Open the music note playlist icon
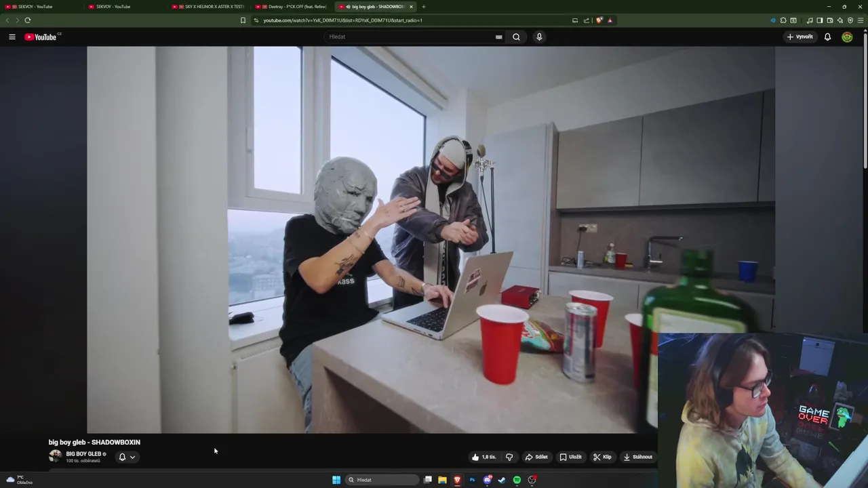 pos(810,20)
